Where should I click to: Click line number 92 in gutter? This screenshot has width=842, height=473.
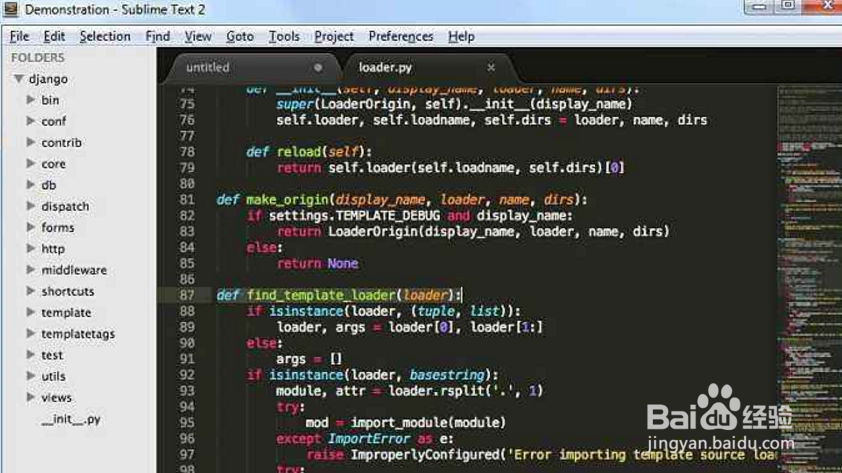187,375
